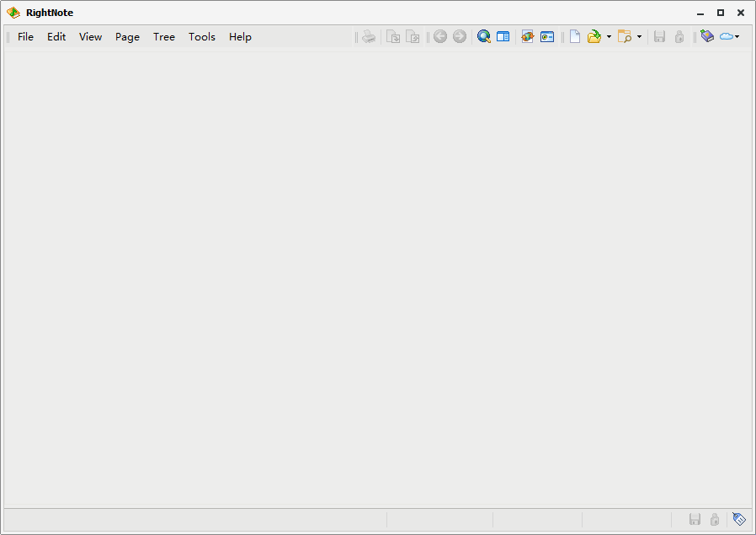Click the navigate forward arrow button
The height and width of the screenshot is (535, 756).
459,36
